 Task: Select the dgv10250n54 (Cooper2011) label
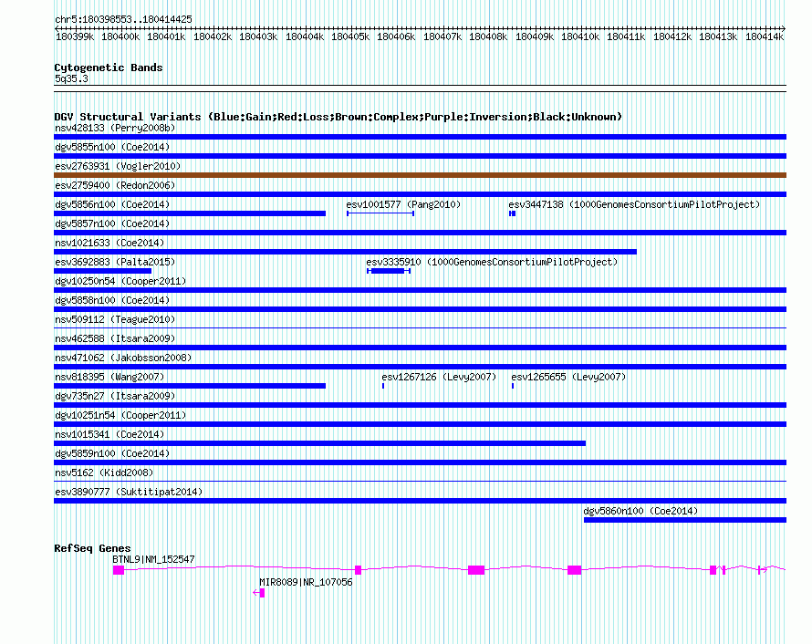point(120,281)
